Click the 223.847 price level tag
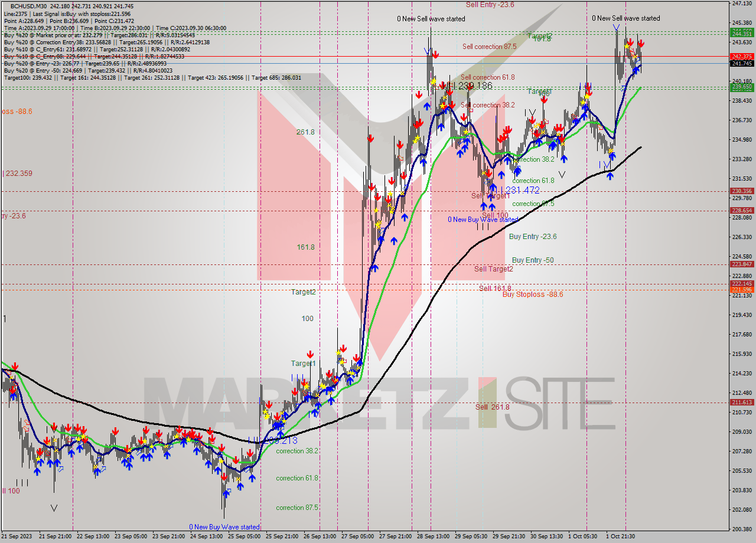The image size is (756, 543). pyautogui.click(x=742, y=264)
